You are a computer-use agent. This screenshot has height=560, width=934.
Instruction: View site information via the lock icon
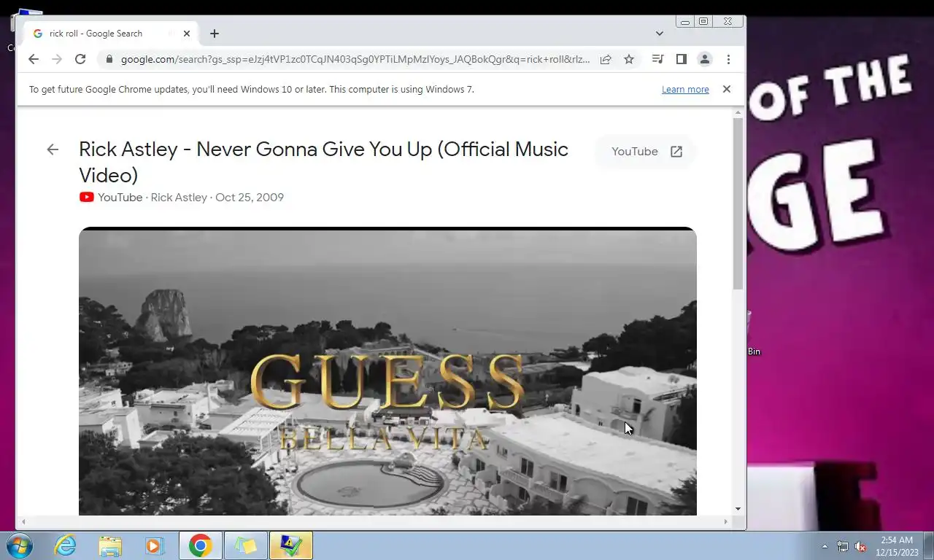click(109, 59)
